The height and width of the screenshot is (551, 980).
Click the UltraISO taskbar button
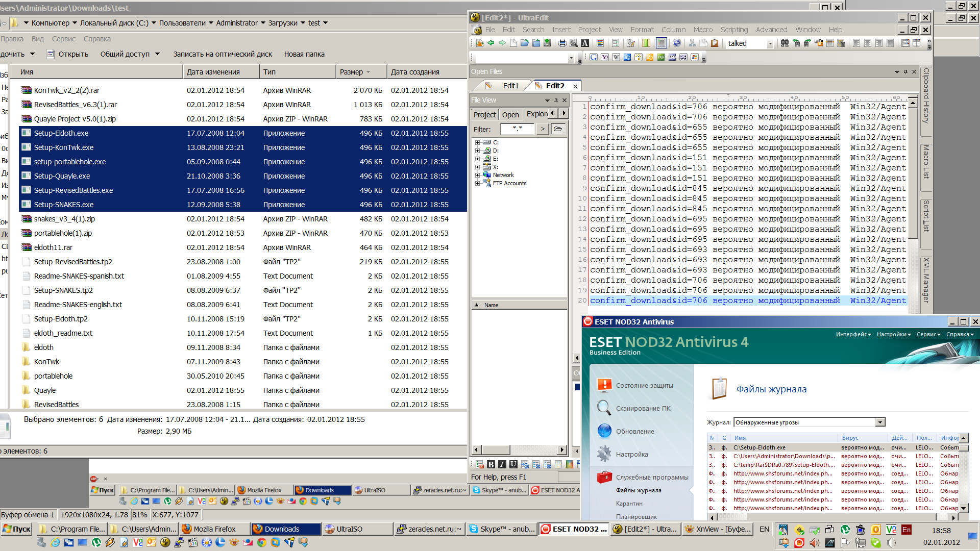click(x=357, y=529)
